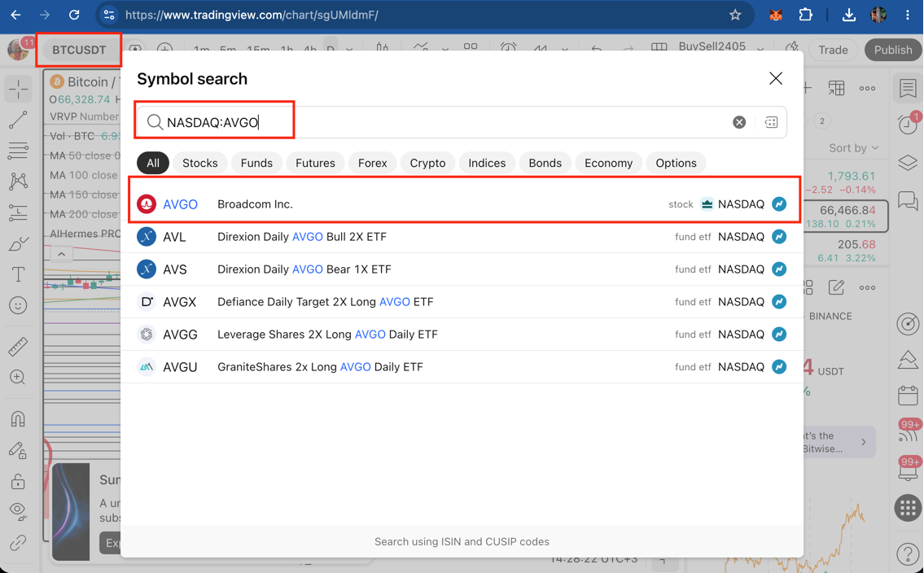The height and width of the screenshot is (573, 924).
Task: Collapse the indicator legend chevron
Action: [61, 254]
